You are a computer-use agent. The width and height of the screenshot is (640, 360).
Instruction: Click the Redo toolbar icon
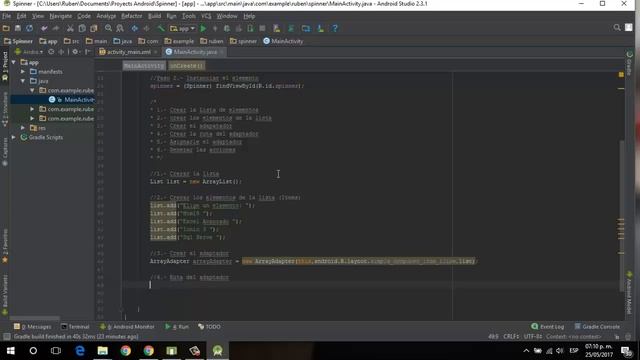[x=56, y=28]
